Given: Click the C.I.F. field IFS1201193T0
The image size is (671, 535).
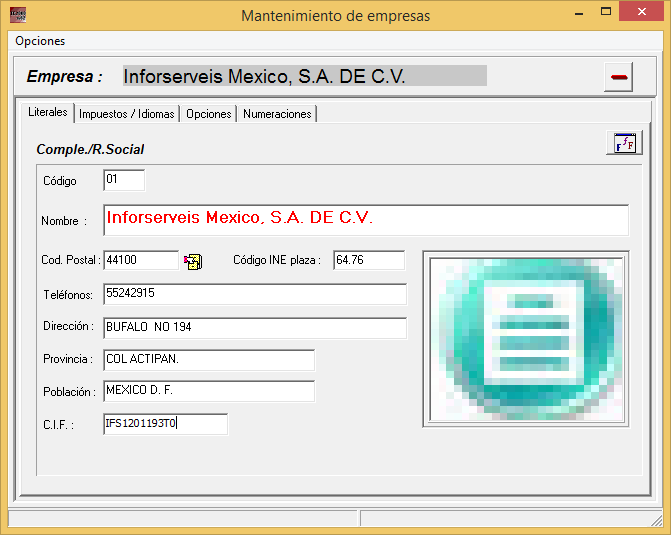Looking at the screenshot, I should point(165,424).
